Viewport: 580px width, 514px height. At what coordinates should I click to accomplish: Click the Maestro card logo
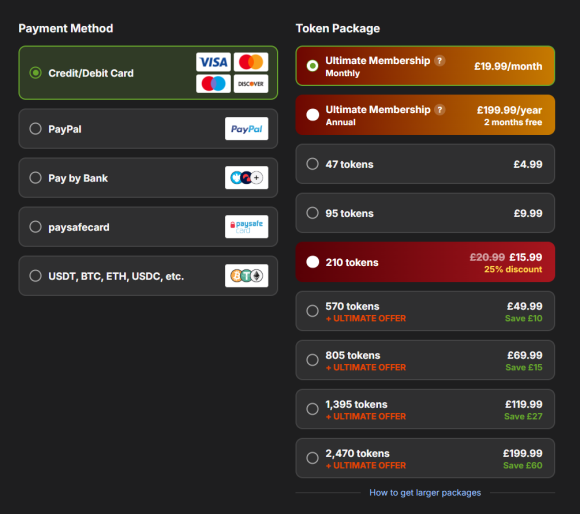point(213,84)
